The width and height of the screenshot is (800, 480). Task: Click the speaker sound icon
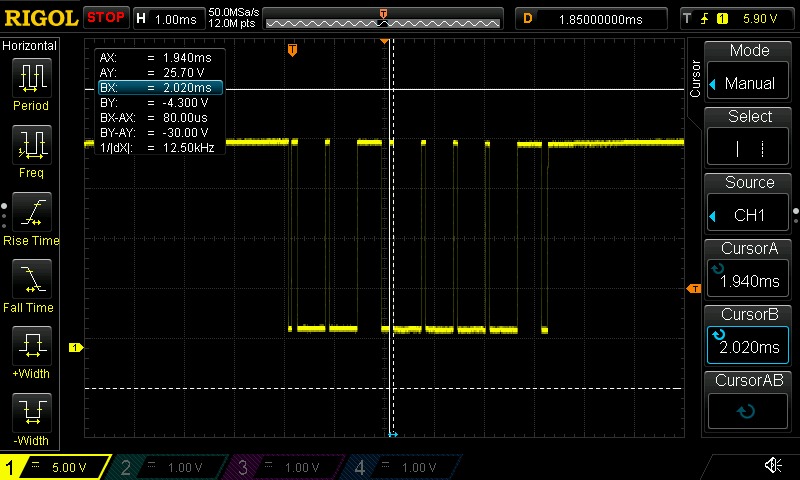773,466
